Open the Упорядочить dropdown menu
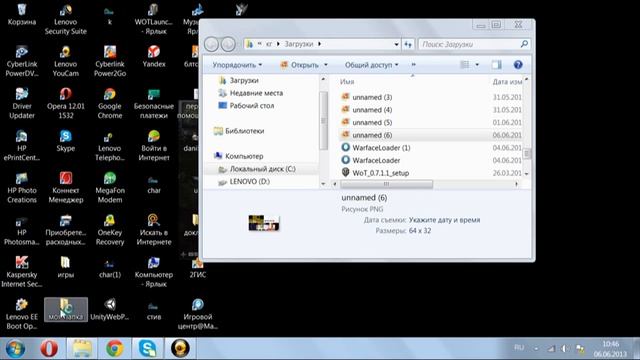Viewport: 640px width, 360px height. [x=237, y=65]
